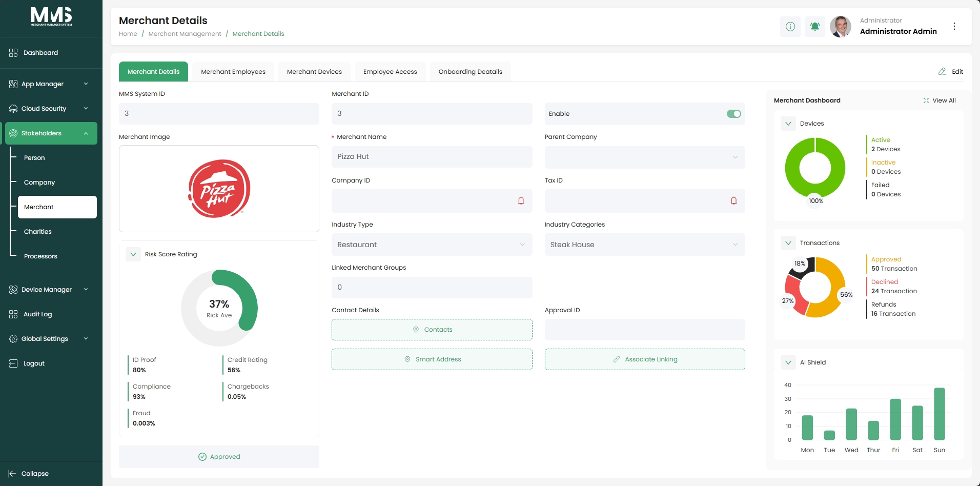Open the Industry Type dropdown
Screen dimensions: 980x486
(x=432, y=245)
